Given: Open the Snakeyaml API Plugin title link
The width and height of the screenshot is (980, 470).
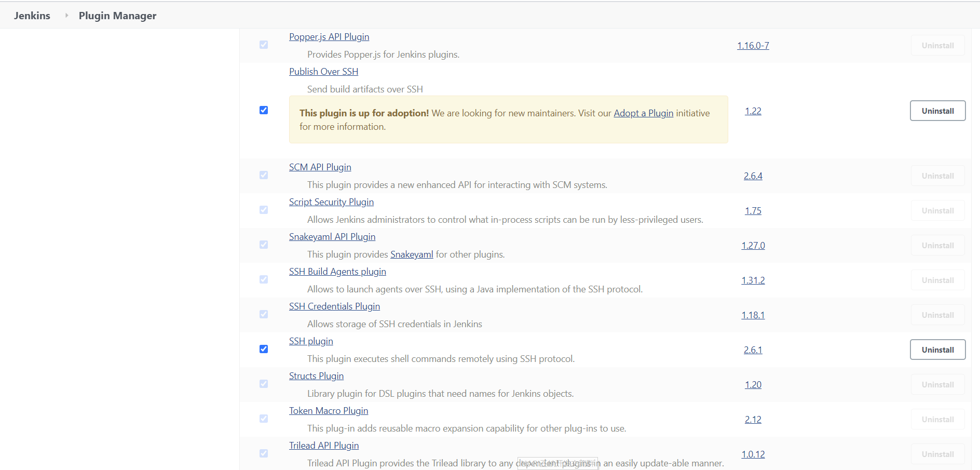Looking at the screenshot, I should click(332, 237).
